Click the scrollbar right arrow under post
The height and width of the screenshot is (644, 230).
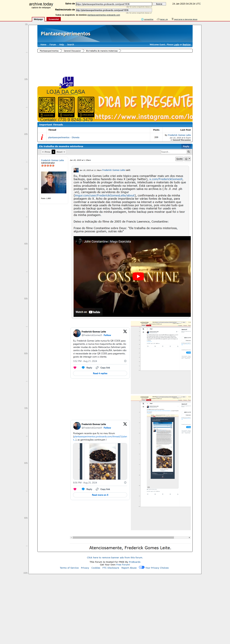tap(189, 537)
